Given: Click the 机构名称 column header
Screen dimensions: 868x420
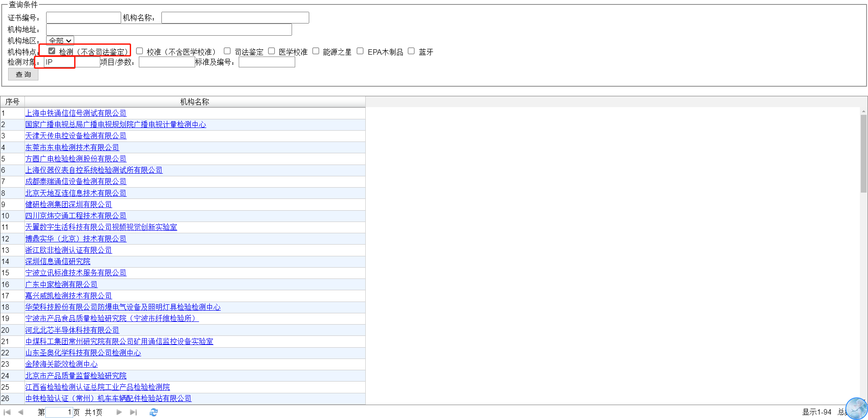Looking at the screenshot, I should [x=195, y=102].
